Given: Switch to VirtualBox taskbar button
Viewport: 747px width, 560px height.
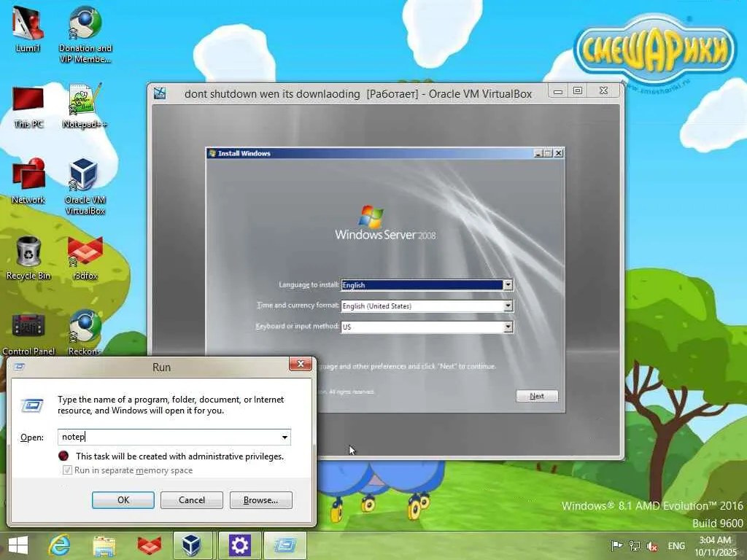Looking at the screenshot, I should coord(192,545).
